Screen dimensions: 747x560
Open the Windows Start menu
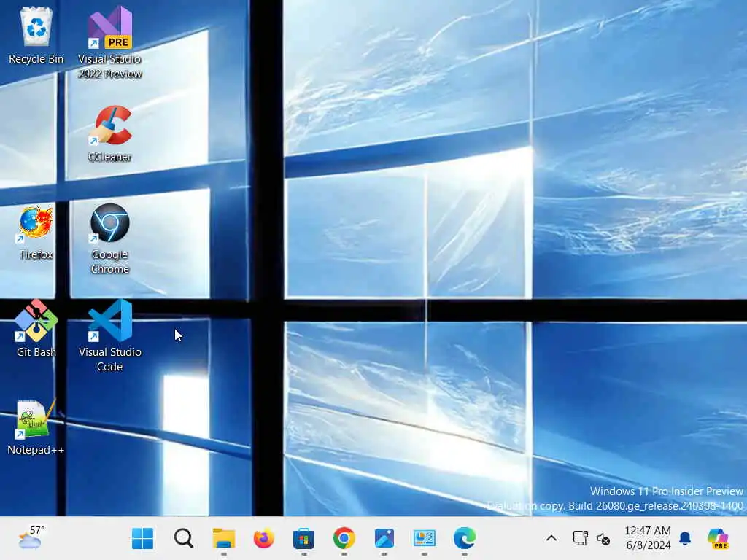click(142, 539)
